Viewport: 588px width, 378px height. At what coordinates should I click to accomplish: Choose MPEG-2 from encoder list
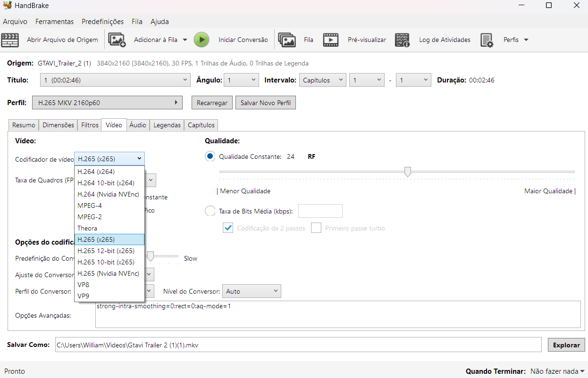click(109, 217)
